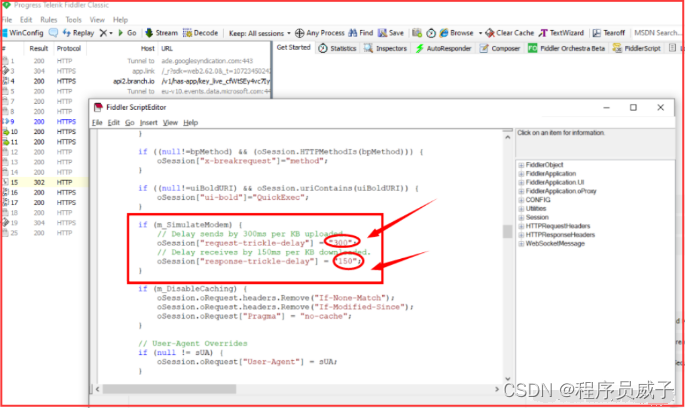Open the Remove (X) dropdown
689x409 pixels.
click(x=105, y=33)
